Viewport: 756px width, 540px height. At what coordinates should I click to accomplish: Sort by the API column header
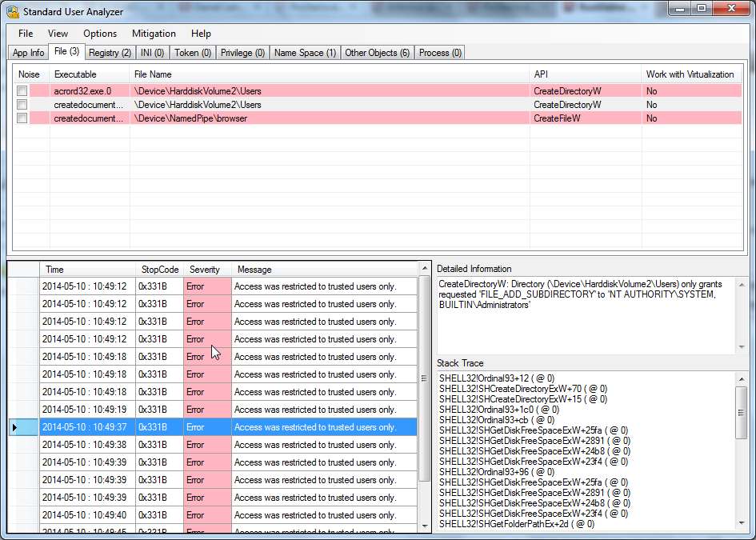[x=586, y=74]
